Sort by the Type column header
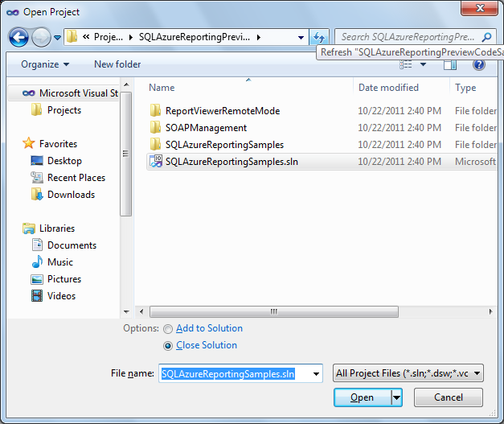 465,88
